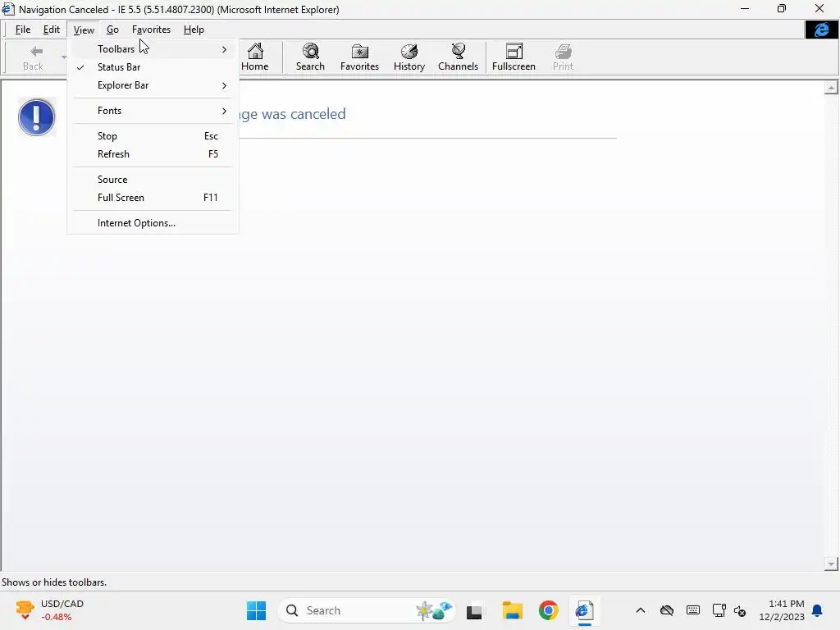Select Full Screen in the View menu
840x630 pixels.
[153, 198]
